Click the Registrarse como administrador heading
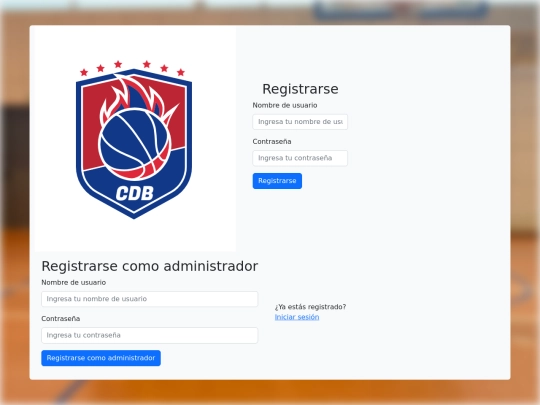Image resolution: width=540 pixels, height=405 pixels. tap(149, 266)
